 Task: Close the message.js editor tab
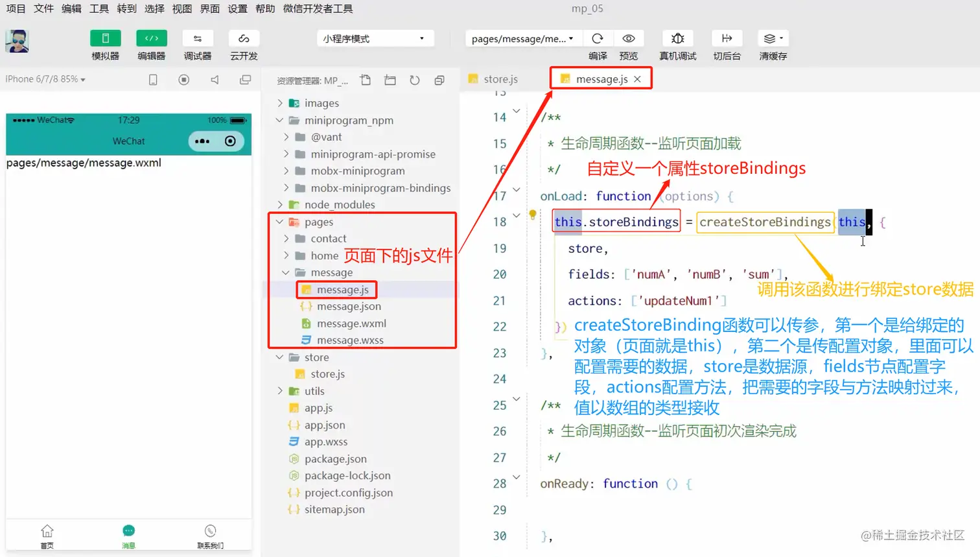click(638, 79)
